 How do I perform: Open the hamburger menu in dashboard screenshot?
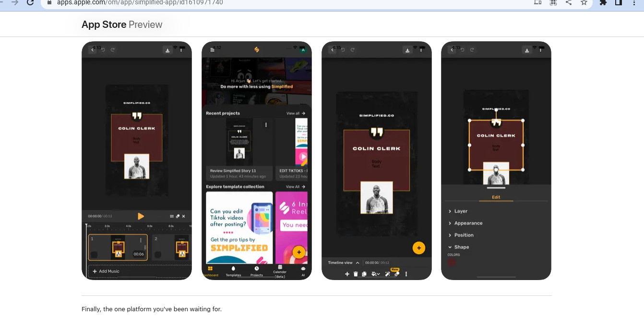[x=213, y=50]
